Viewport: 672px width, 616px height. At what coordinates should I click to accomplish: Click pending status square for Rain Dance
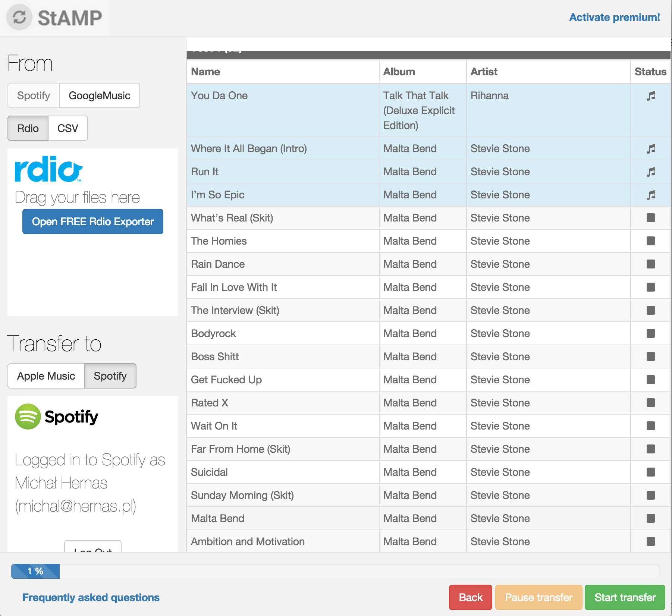[651, 264]
